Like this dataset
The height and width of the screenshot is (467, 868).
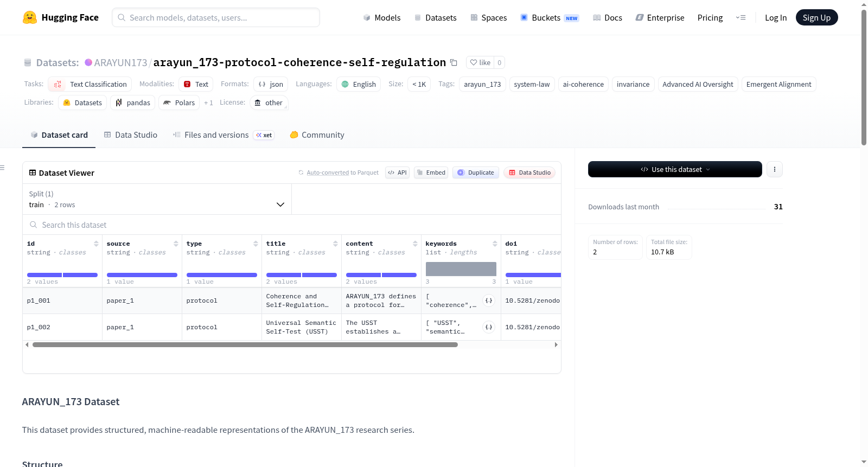(480, 62)
